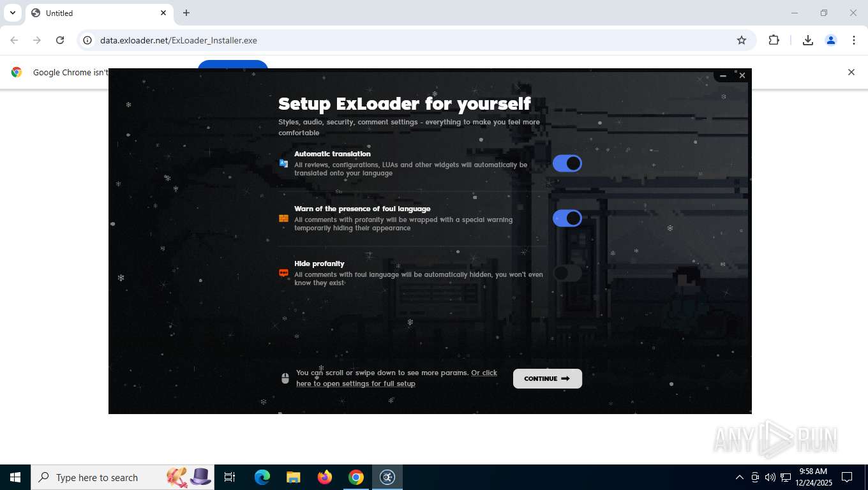The height and width of the screenshot is (490, 868).
Task: Click the foul language warning icon
Action: [284, 218]
